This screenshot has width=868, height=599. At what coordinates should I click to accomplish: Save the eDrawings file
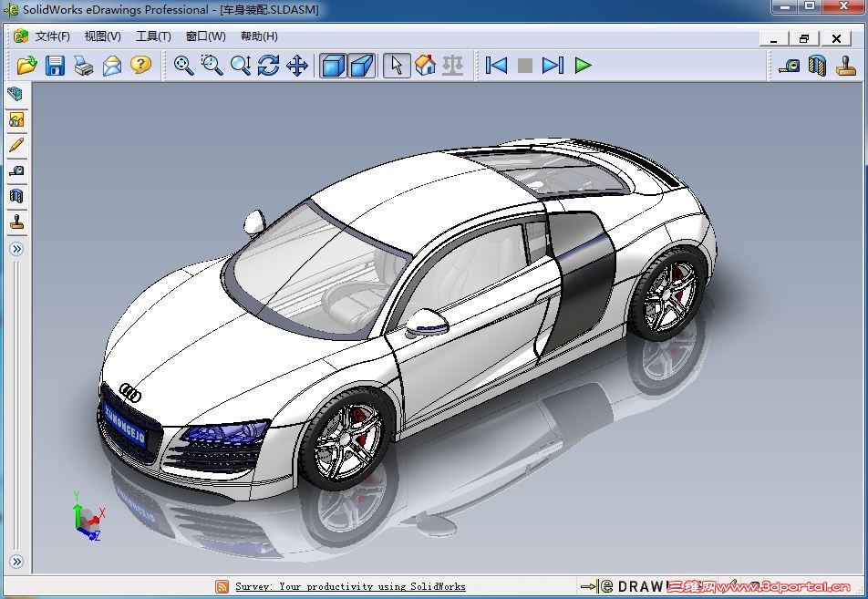[55, 66]
